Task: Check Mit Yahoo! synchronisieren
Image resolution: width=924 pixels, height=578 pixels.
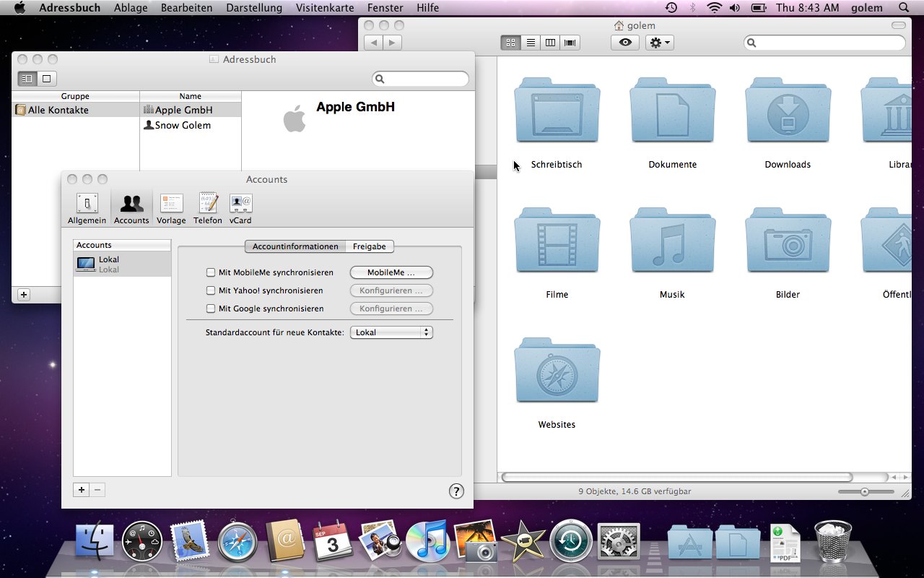Action: click(x=211, y=290)
